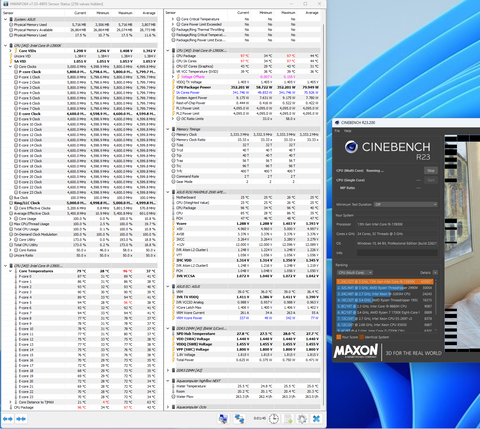Viewport: 480px width, 429px height.
Task: Close sensors with the blue X toolbar icon
Action: 316,419
